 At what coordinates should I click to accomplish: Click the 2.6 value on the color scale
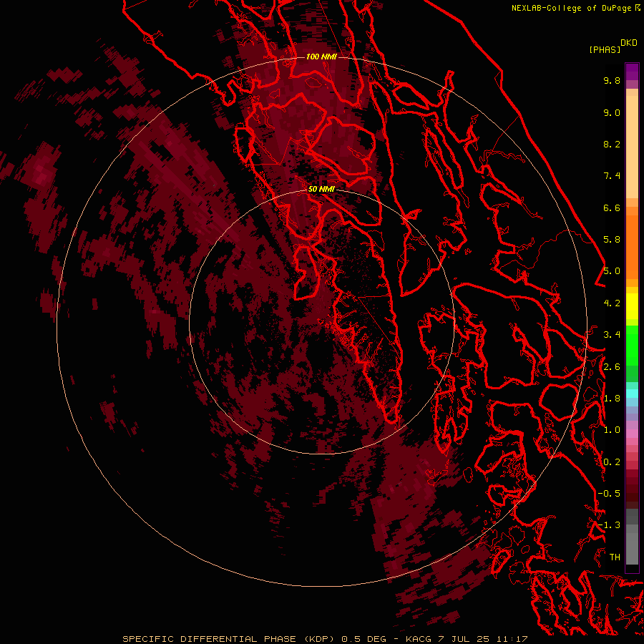click(x=612, y=367)
